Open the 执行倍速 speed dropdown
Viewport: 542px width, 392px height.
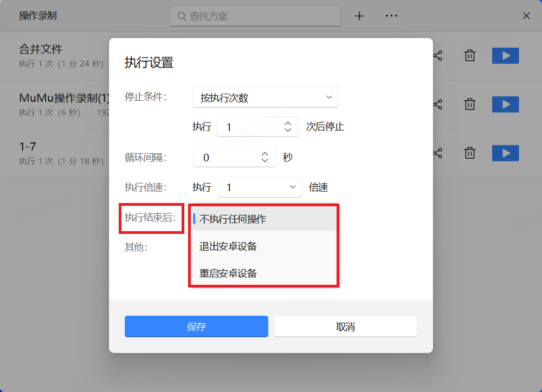260,187
